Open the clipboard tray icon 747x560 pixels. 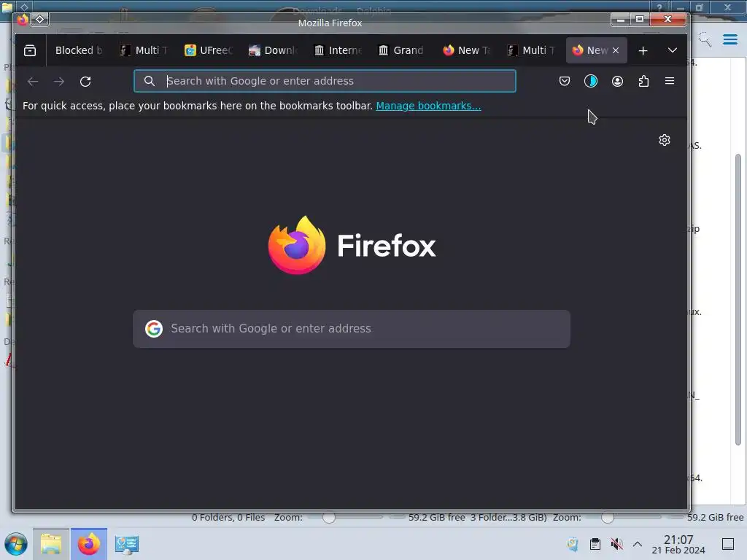[595, 544]
